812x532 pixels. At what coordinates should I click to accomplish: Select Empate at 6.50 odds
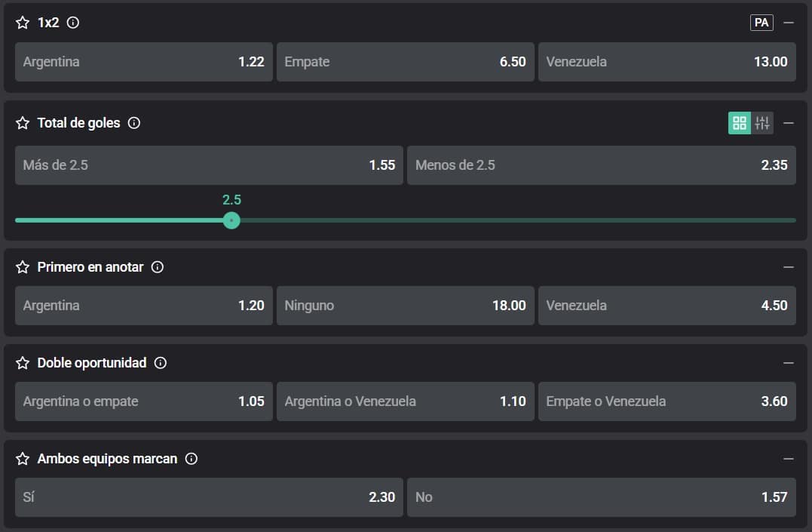point(405,62)
